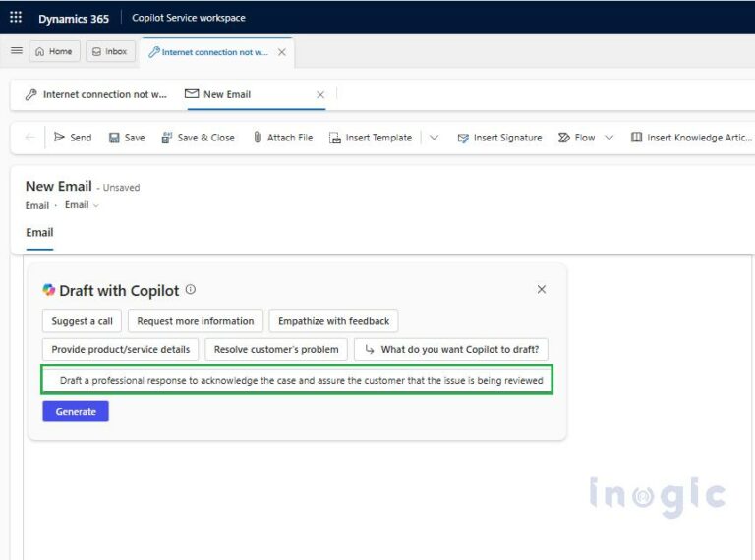The height and width of the screenshot is (560, 755).
Task: Go to the Home tab
Action: (x=54, y=51)
